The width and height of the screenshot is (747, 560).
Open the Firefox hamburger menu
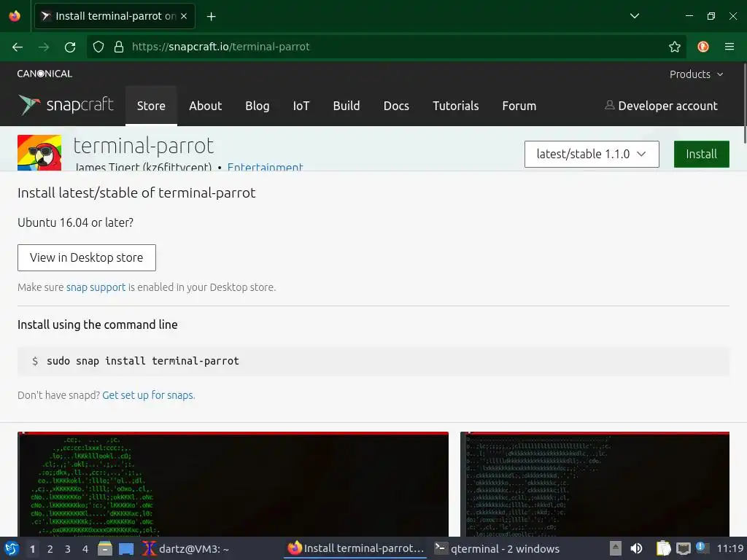click(x=729, y=47)
